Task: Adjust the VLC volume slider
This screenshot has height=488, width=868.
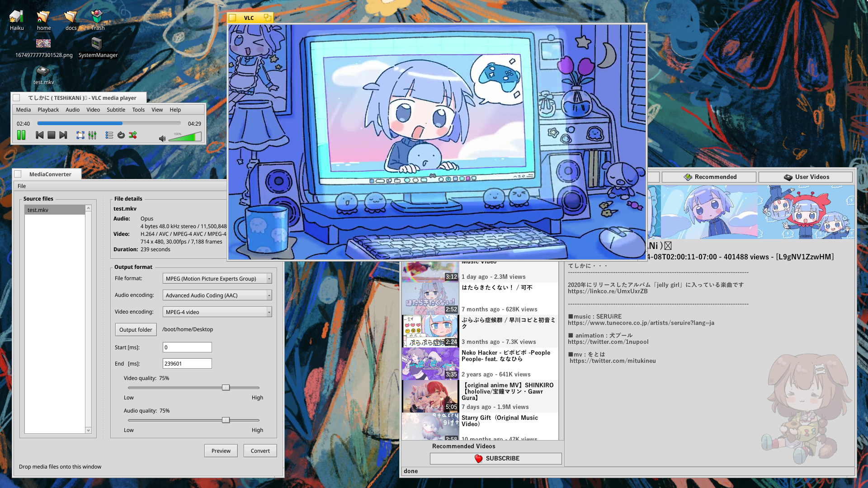Action: pyautogui.click(x=185, y=137)
